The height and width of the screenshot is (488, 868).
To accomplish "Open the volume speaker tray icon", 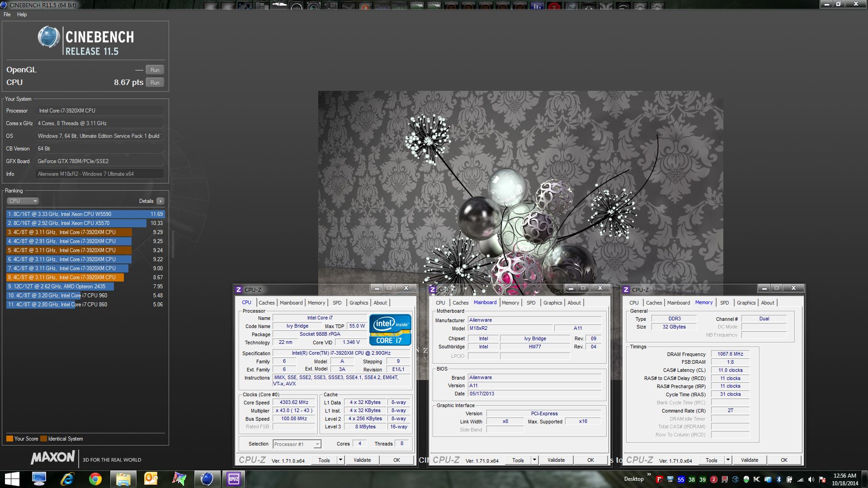I will (811, 479).
